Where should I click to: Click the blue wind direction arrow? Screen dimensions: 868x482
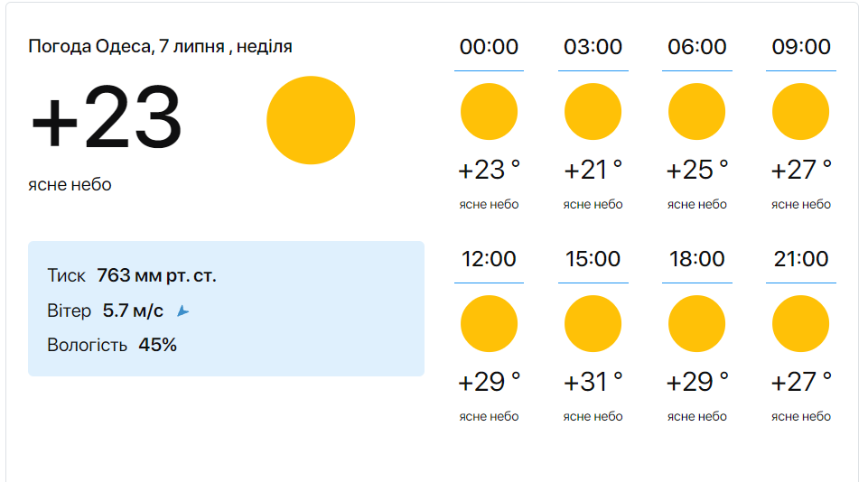point(182,311)
